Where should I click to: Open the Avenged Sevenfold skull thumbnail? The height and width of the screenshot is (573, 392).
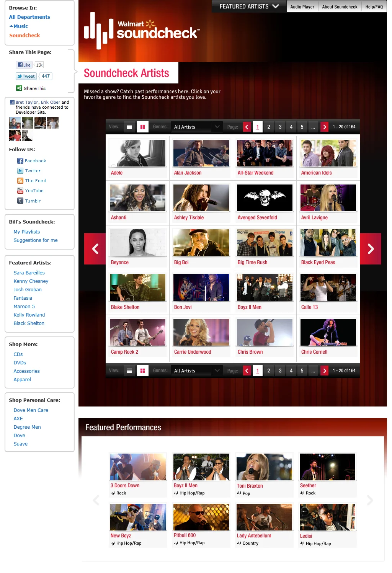(x=265, y=198)
